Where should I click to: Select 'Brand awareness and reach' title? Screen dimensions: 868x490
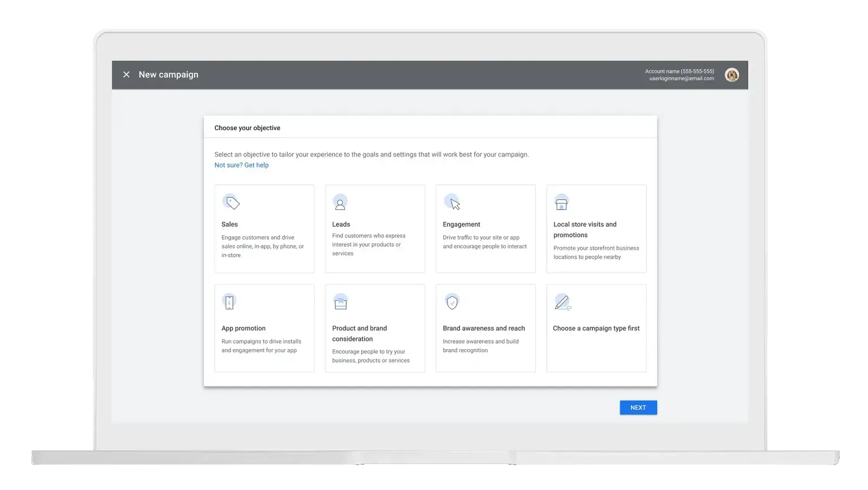coord(484,328)
